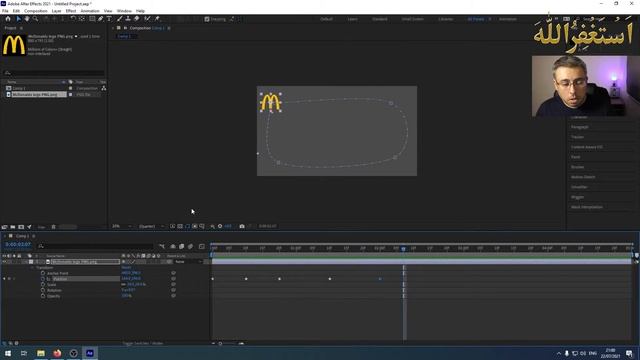Select McDonalds logo PNG in Project panel

pyautogui.click(x=35, y=94)
